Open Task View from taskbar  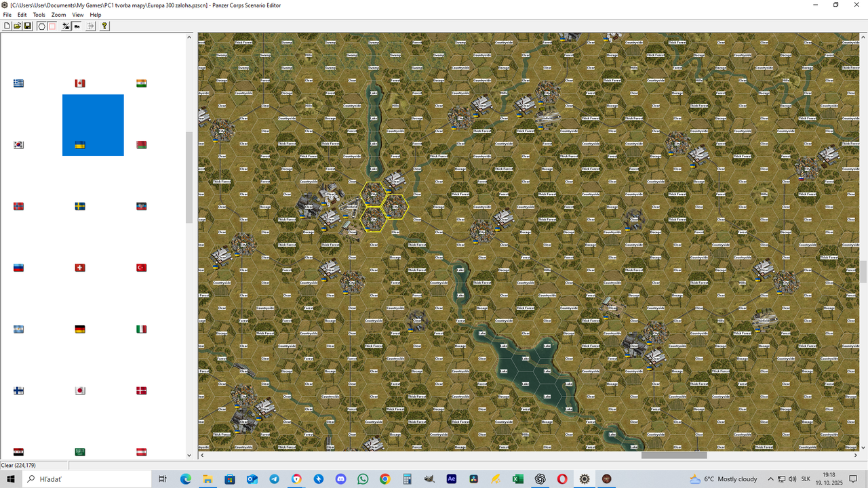(163, 479)
